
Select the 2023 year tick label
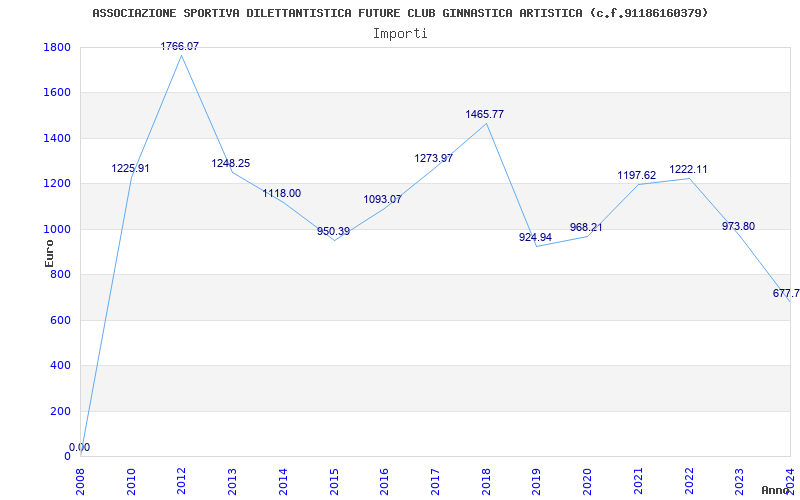click(x=739, y=481)
